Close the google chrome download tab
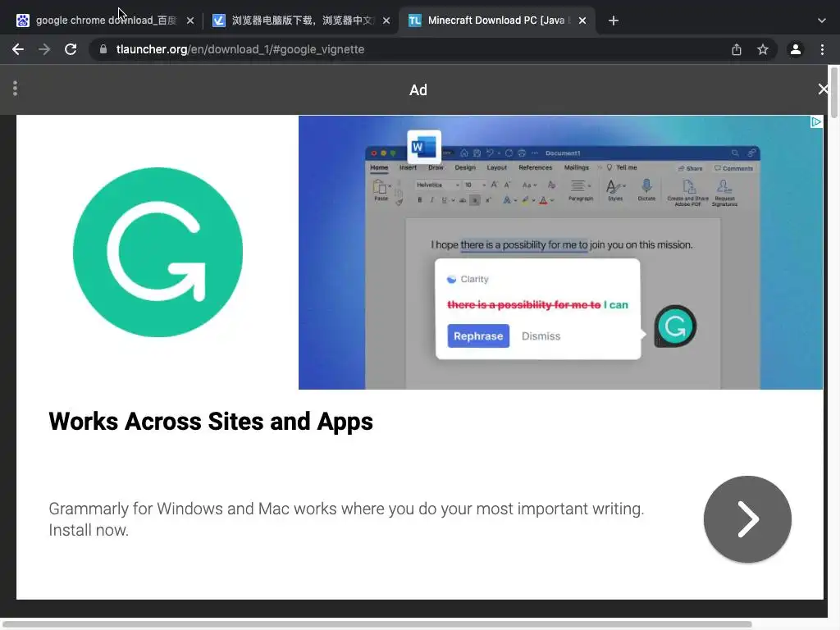The image size is (840, 630). click(x=190, y=21)
